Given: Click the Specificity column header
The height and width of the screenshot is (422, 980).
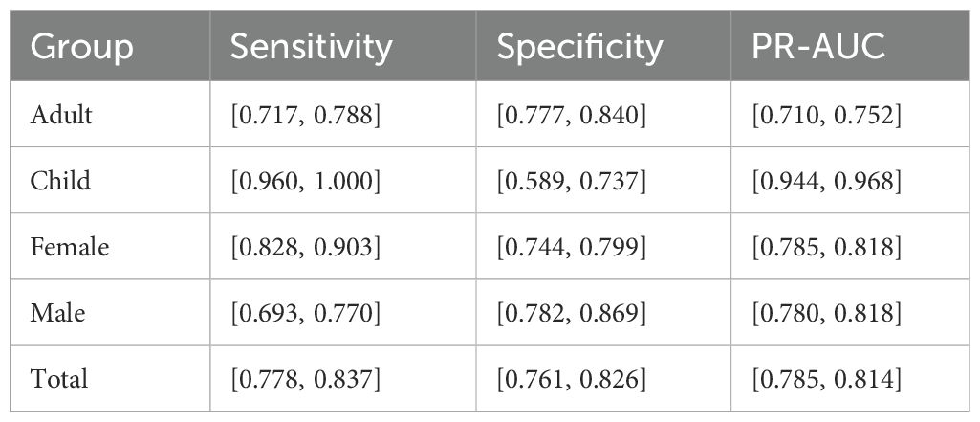Looking at the screenshot, I should pyautogui.click(x=579, y=46).
